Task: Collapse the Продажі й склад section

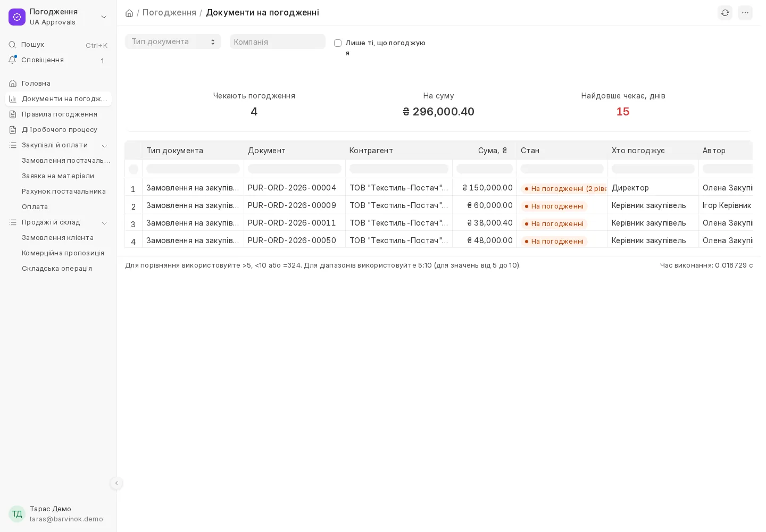Action: point(104,223)
